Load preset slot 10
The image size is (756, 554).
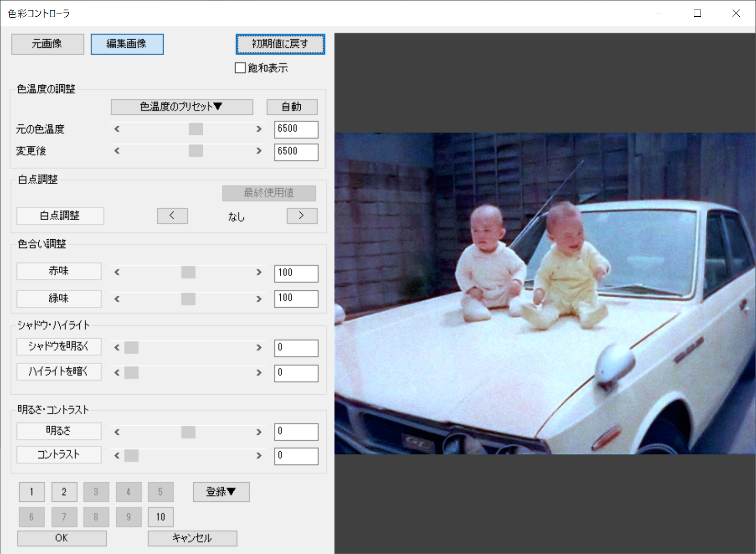click(x=160, y=517)
